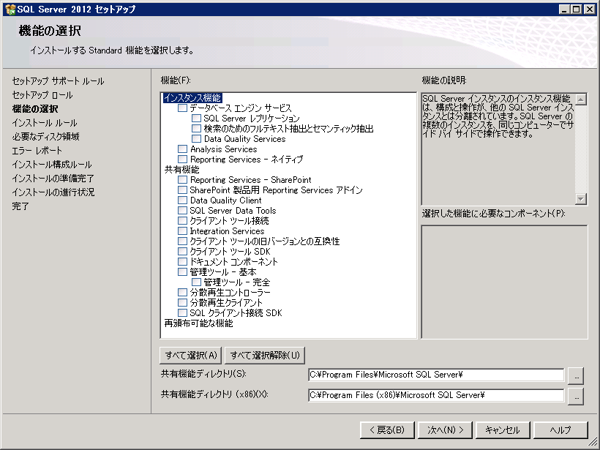Click the SQL Server setup title bar icon
This screenshot has width=600, height=450.
coord(10,9)
